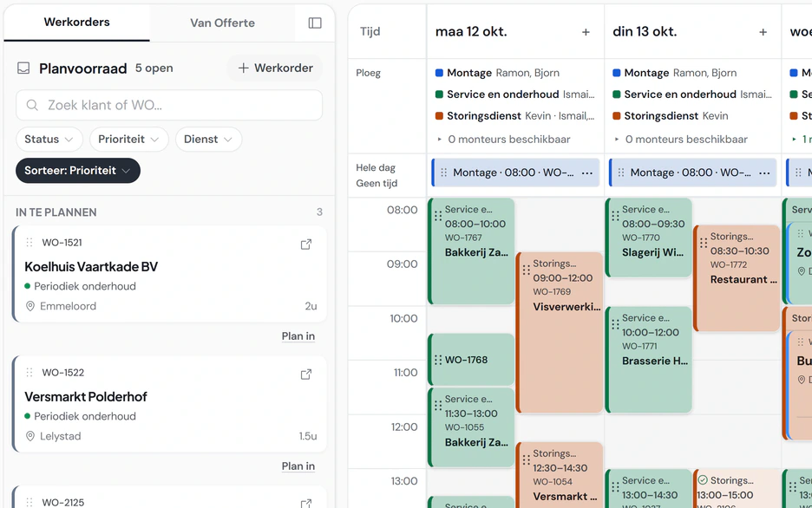Open WO-1521 in a new window
Screen dimensions: 812x508
[306, 244]
